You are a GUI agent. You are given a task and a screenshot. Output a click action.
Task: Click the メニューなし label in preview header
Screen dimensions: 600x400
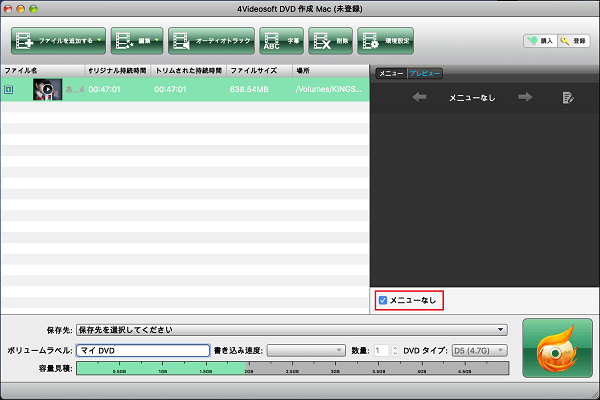pyautogui.click(x=472, y=98)
